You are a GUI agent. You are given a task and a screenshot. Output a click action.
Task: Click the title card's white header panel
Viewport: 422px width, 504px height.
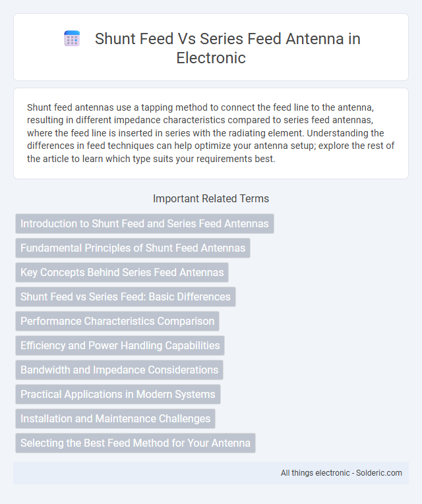click(x=211, y=47)
